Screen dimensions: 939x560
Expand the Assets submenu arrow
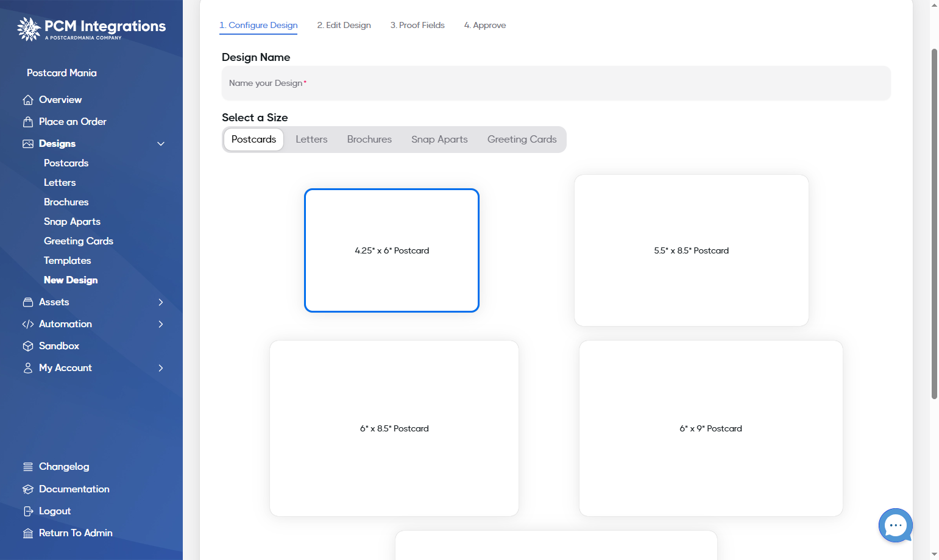pos(161,302)
